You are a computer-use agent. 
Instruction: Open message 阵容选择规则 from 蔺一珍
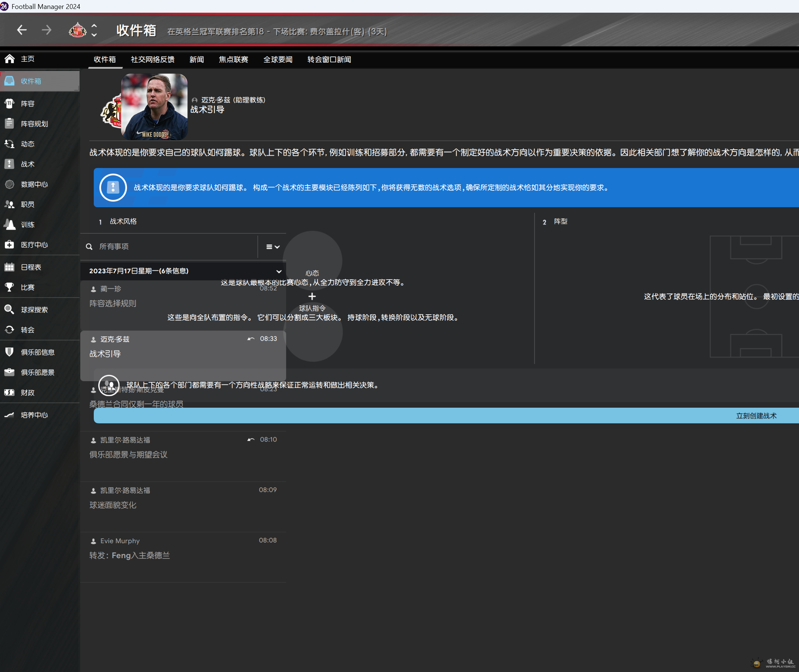coord(183,305)
